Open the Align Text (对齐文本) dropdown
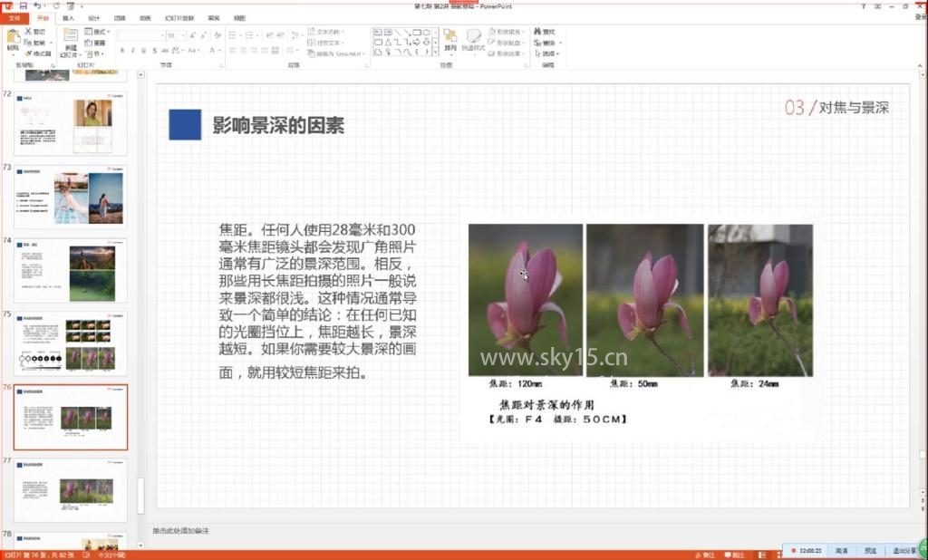Viewport: 928px width, 560px height. click(x=325, y=43)
